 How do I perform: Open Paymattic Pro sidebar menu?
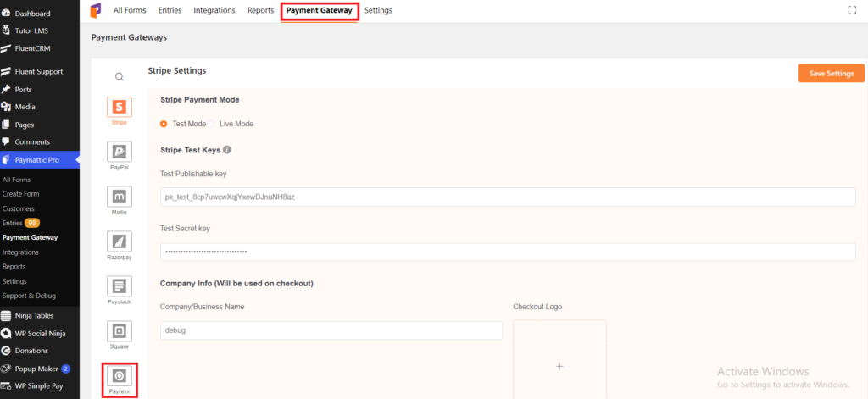point(40,160)
